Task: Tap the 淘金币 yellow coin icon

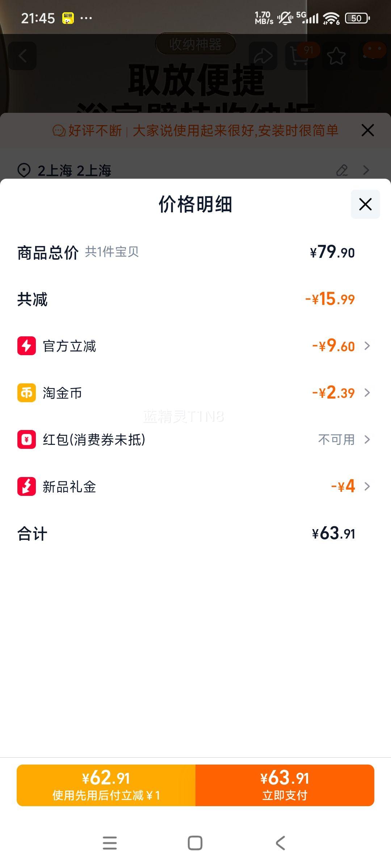Action: click(26, 393)
